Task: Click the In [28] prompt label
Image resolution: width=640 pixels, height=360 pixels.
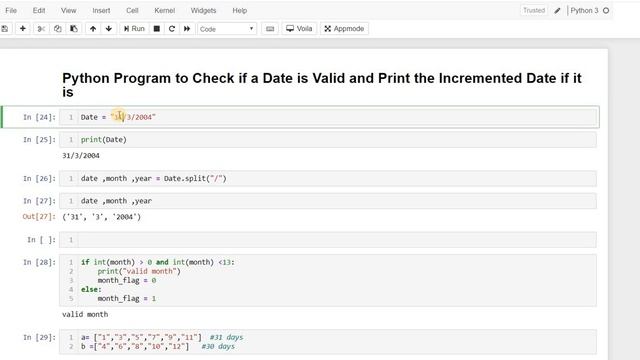Action: [x=39, y=262]
